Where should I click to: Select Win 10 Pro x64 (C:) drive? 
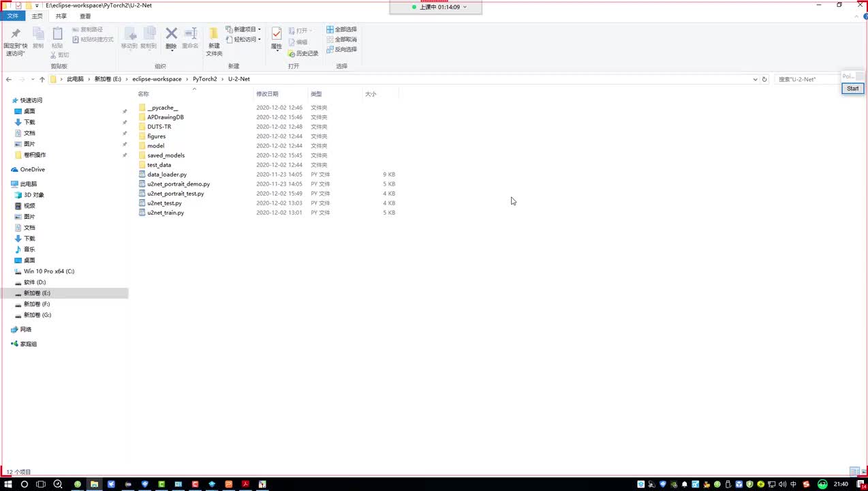(x=48, y=271)
